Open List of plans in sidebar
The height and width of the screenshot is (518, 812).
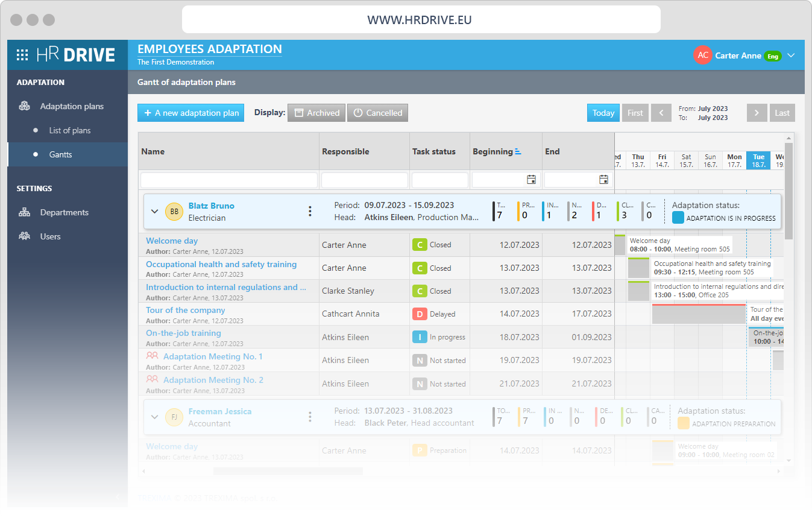click(69, 130)
